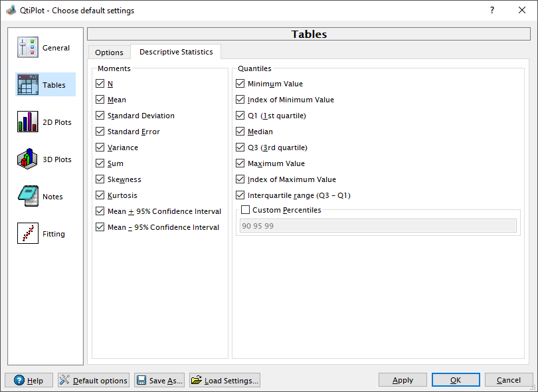538x392 pixels.
Task: Select the 3D Plots label
Action: tap(57, 159)
